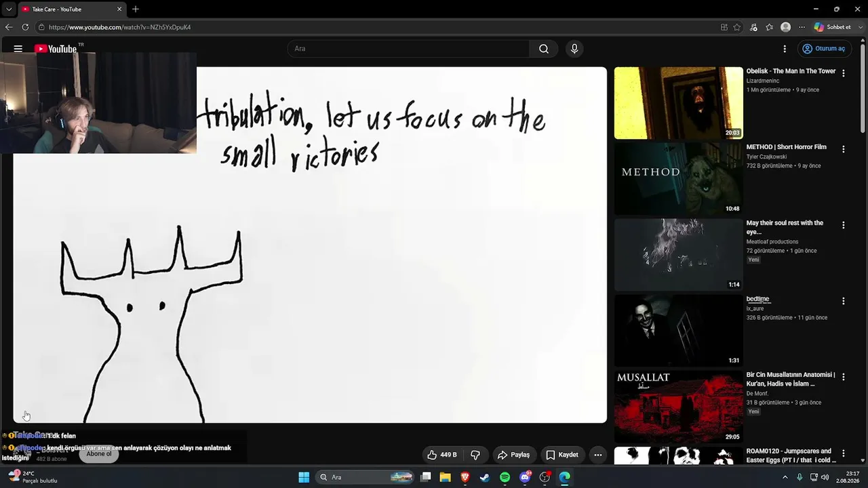Viewport: 868px width, 488px height.
Task: Open the apps icon in address bar
Action: [724, 27]
